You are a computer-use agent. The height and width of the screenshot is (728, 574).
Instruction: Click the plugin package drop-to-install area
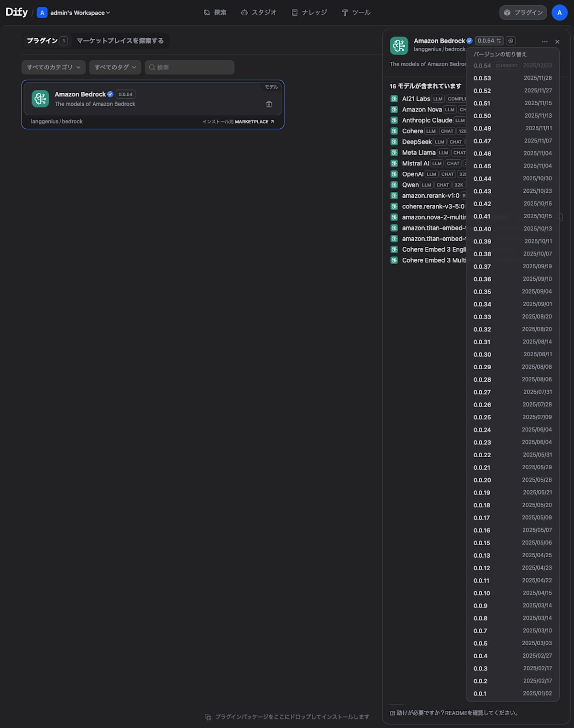(x=287, y=717)
